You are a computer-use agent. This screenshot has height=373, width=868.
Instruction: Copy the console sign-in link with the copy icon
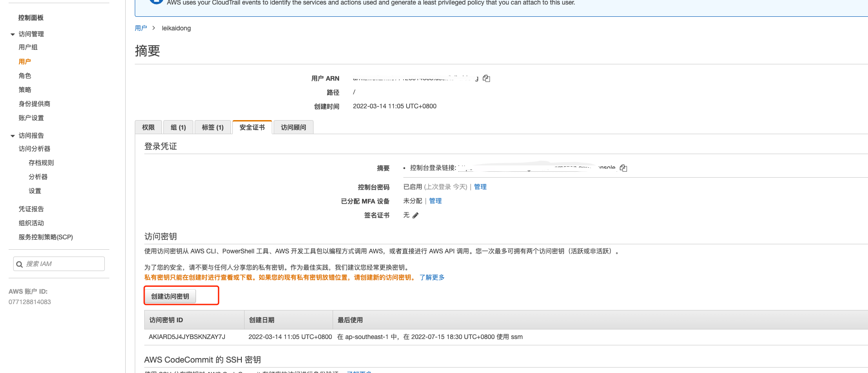click(x=623, y=168)
